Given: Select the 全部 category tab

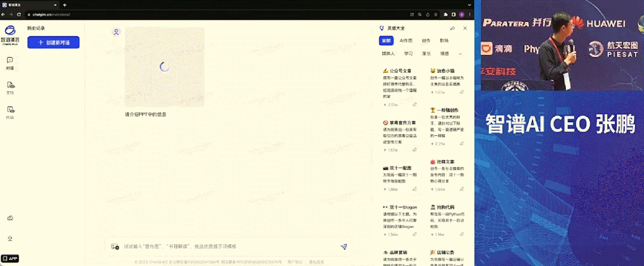Looking at the screenshot, I should 386,41.
